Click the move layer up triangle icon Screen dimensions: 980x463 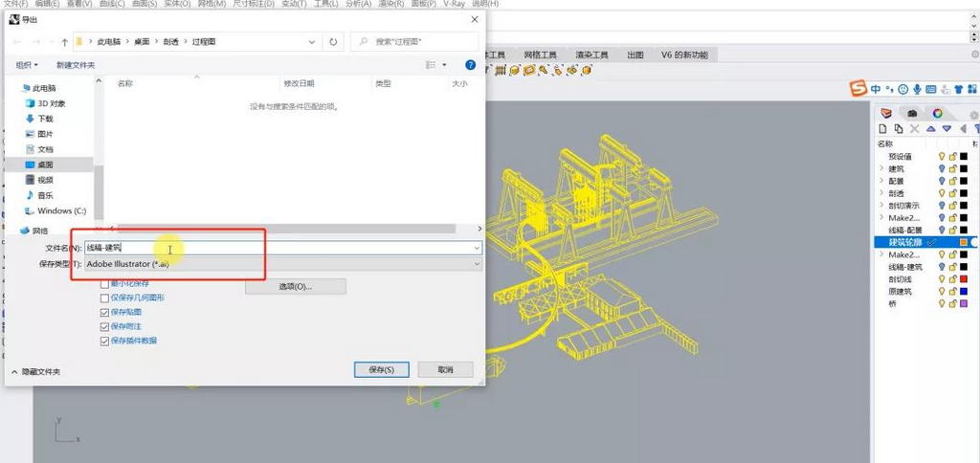click(x=930, y=128)
